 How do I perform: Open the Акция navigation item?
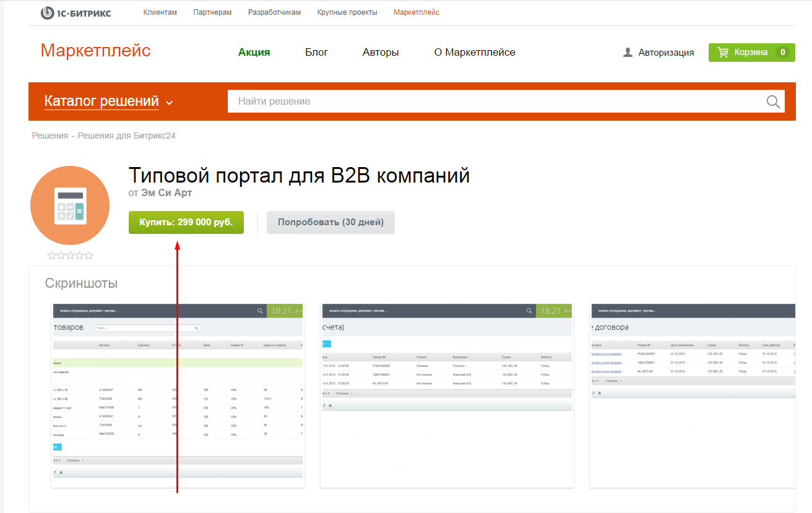pyautogui.click(x=254, y=53)
